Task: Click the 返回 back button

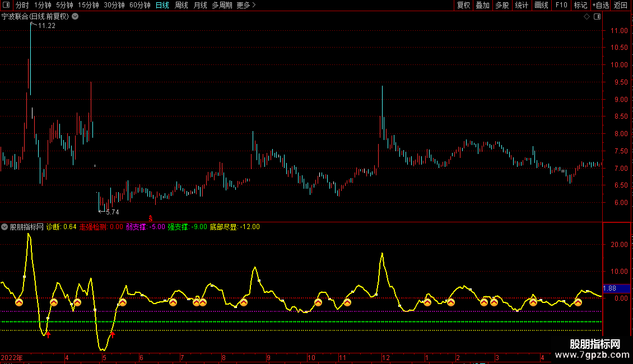Action: 621,5
